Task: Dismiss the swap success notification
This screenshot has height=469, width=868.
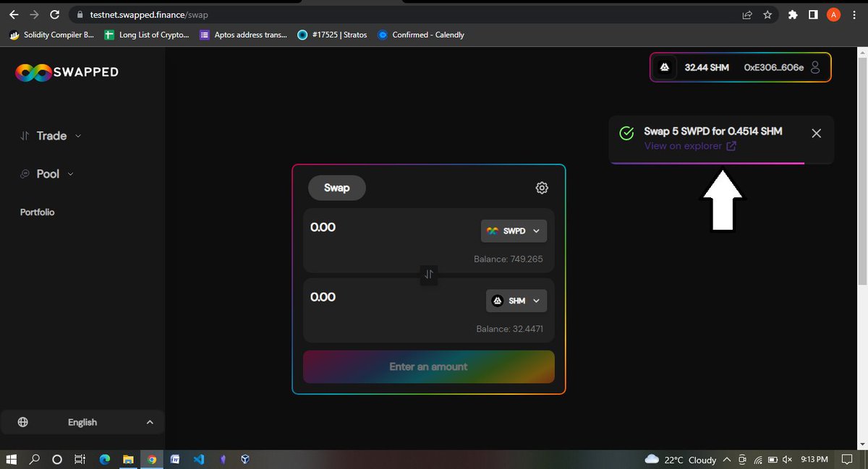Action: (817, 133)
